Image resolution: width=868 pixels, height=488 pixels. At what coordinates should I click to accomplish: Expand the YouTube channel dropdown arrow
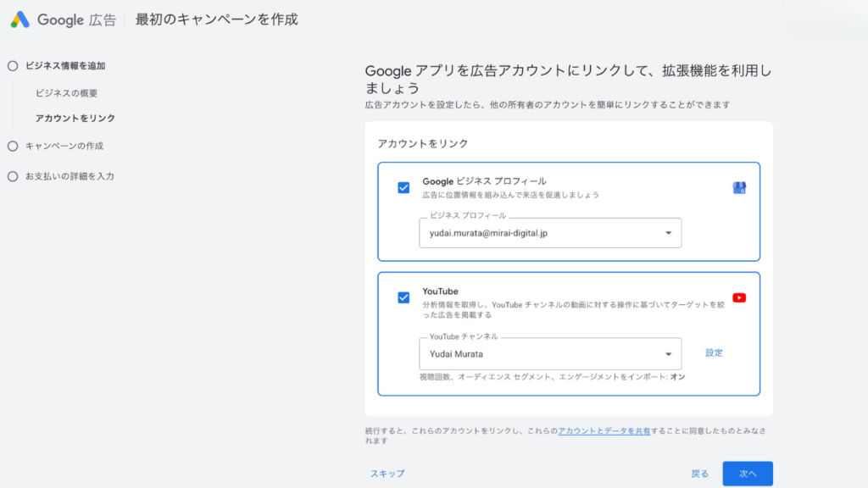coord(668,353)
